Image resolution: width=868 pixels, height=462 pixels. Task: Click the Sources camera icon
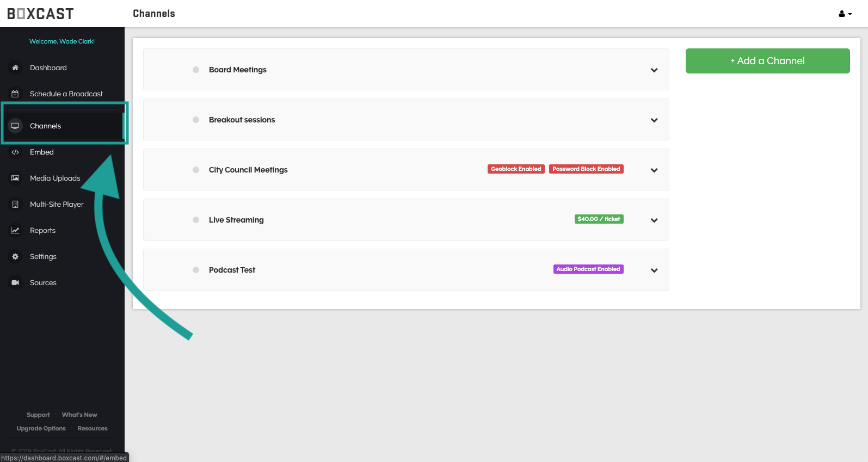(x=15, y=283)
